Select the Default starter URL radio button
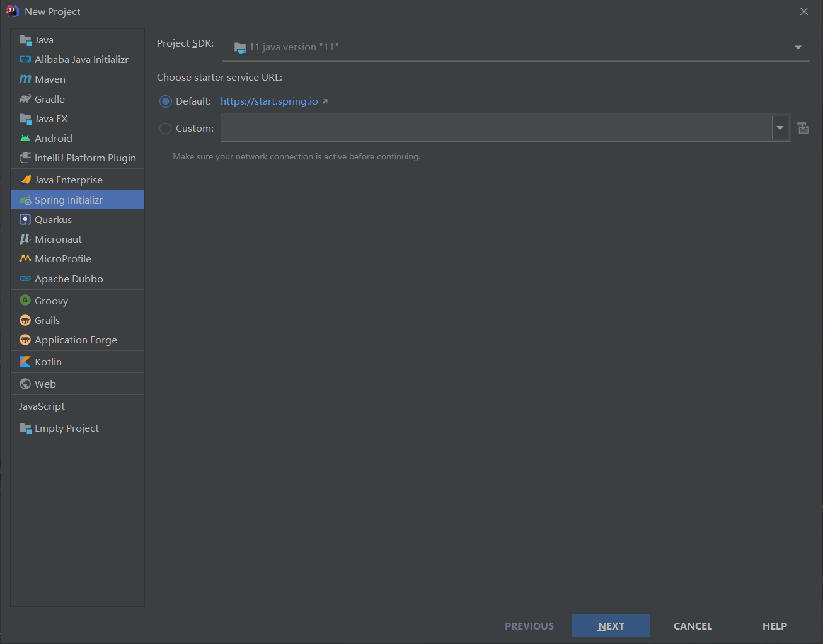The height and width of the screenshot is (644, 823). point(166,101)
